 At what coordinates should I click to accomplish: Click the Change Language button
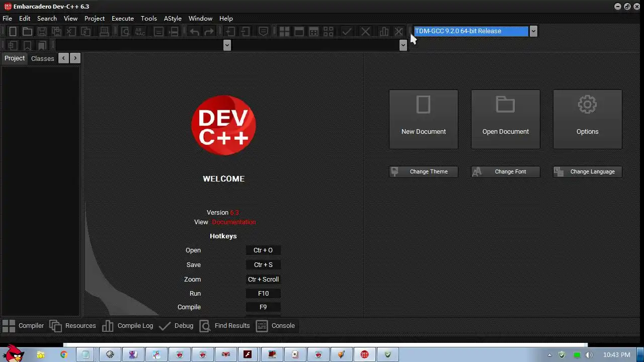[588, 171]
